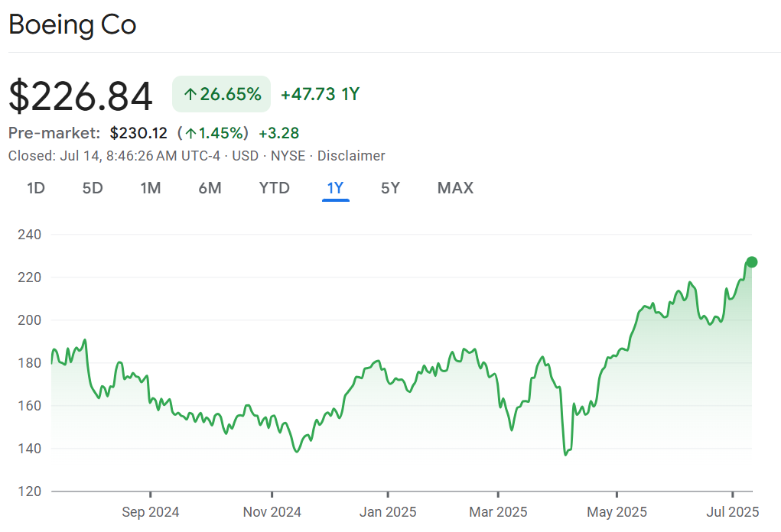This screenshot has width=781, height=532.
Task: Open the Disclaimer link
Action: pos(351,156)
